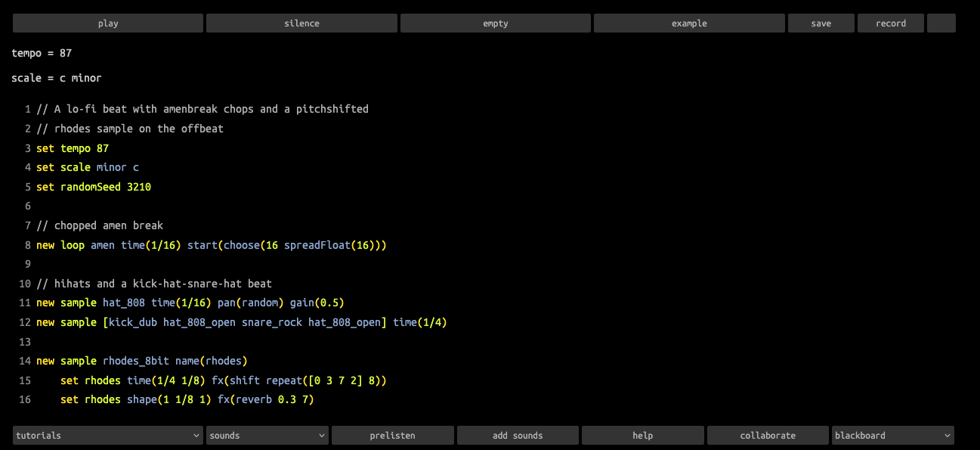Screen dimensions: 980x450
Task: Click 'kick_dub' in the sample list
Action: (133, 322)
